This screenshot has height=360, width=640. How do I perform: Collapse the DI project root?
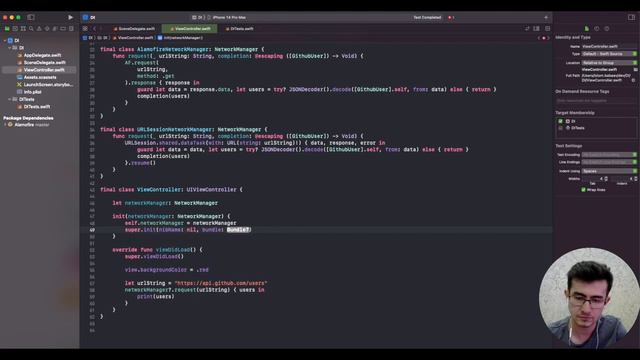click(x=5, y=40)
